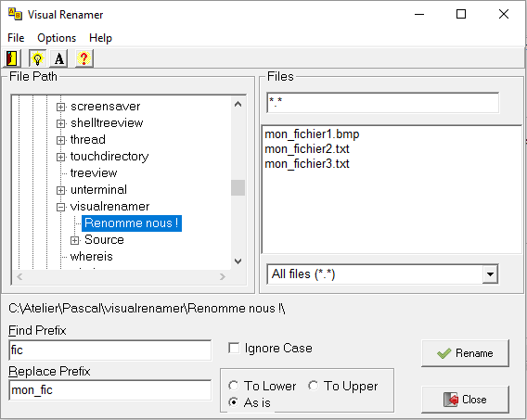The width and height of the screenshot is (527, 420).
Task: Select the shelltreeview folder label
Action: 107,123
